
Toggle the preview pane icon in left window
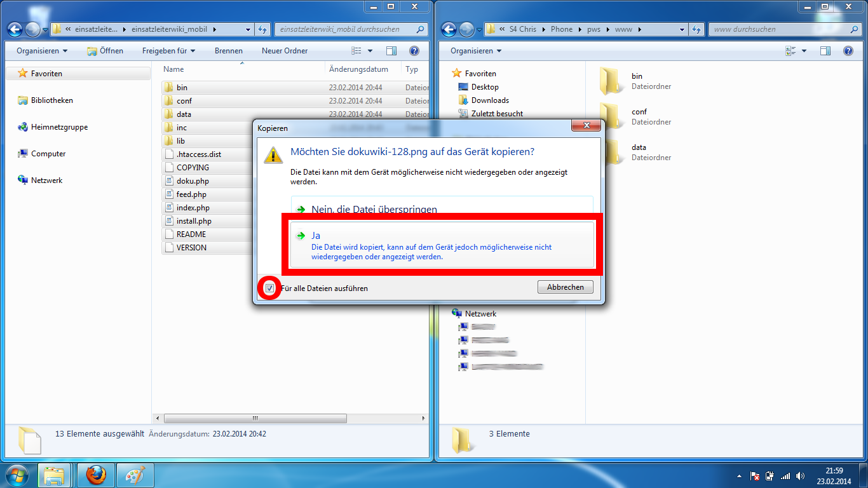[x=391, y=51]
